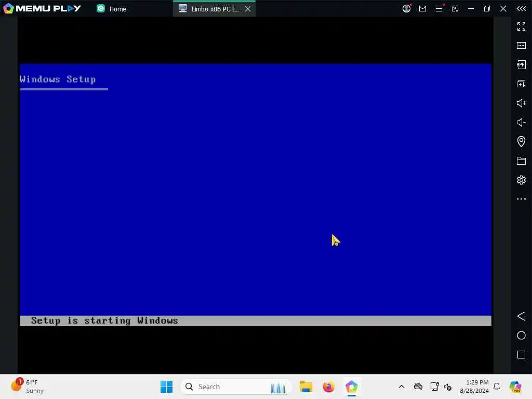Open the Copilot preview icon
532x399 pixels.
pyautogui.click(x=515, y=387)
